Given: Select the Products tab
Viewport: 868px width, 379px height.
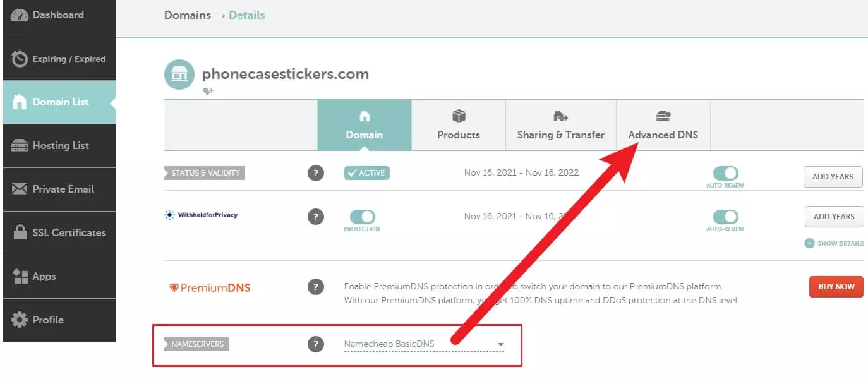Looking at the screenshot, I should (x=458, y=125).
